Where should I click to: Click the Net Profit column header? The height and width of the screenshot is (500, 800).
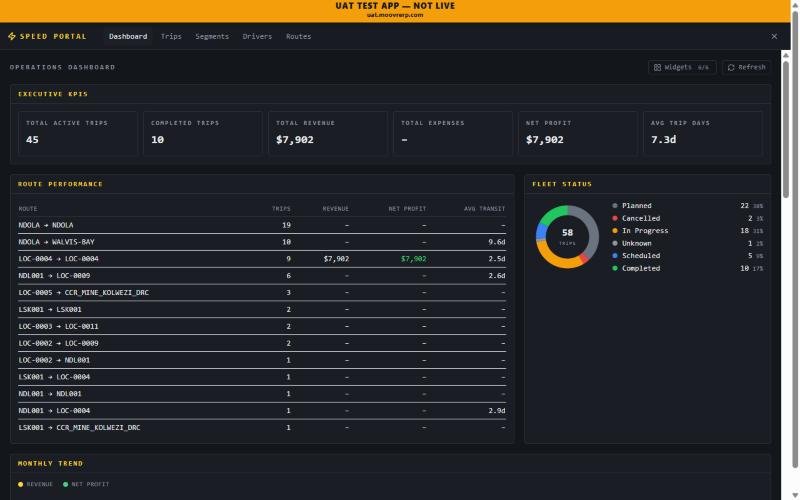pos(407,209)
